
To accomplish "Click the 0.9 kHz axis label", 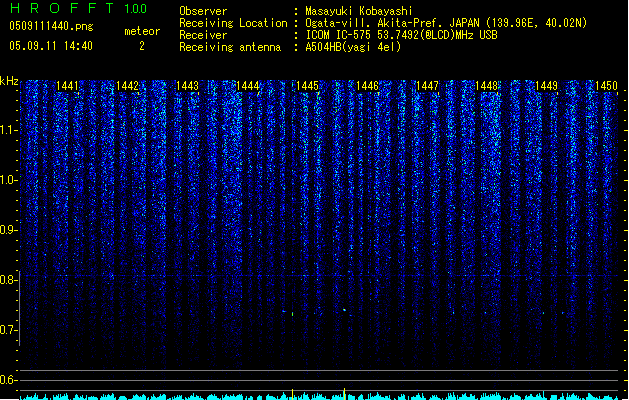I will 8,230.
